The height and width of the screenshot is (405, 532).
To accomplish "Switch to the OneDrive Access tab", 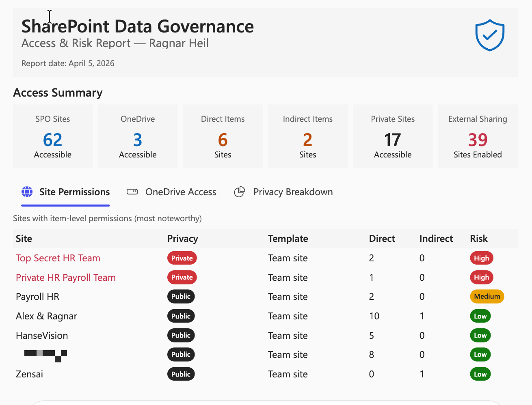I will point(180,192).
